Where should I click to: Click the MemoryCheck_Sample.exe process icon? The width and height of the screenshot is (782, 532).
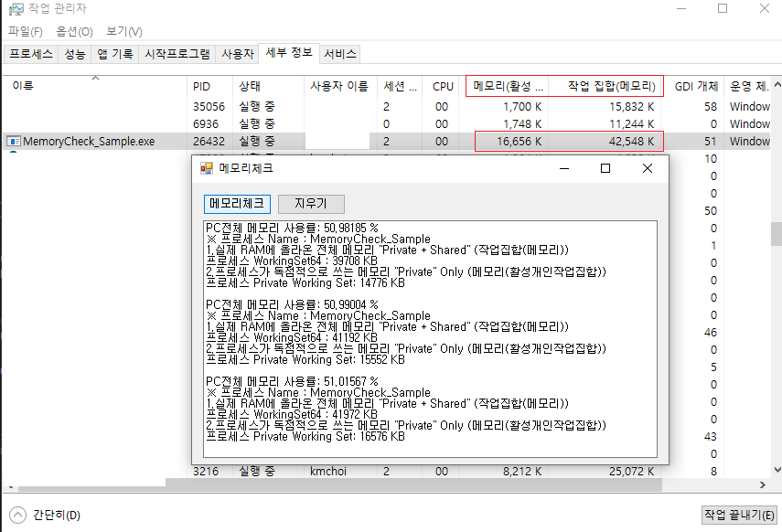pos(14,141)
